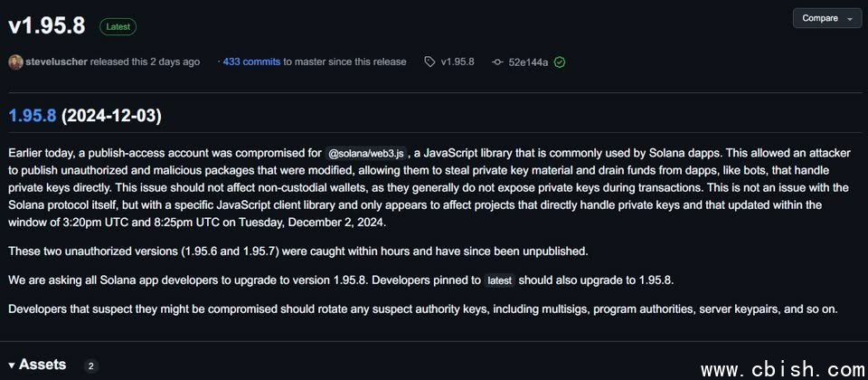Click the v1.95.8 release title

[47, 26]
